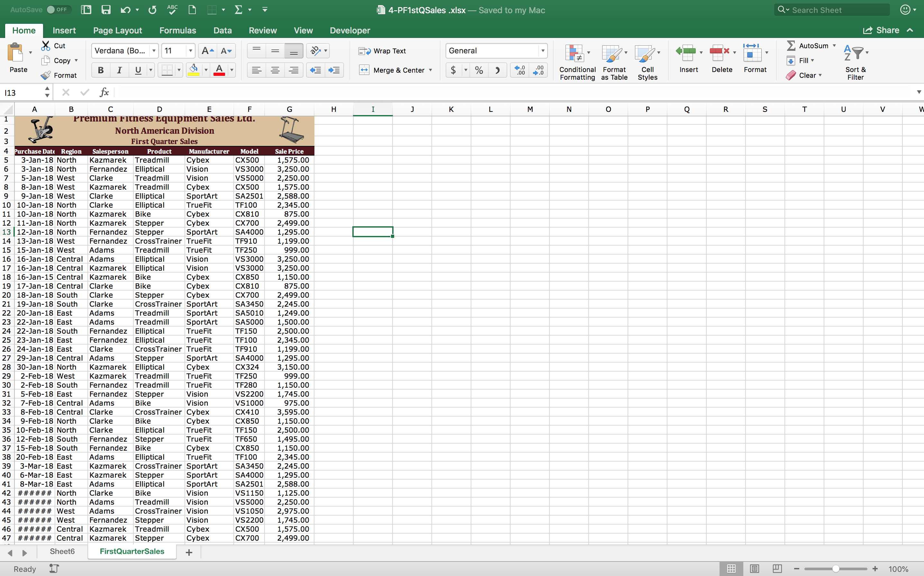Toggle bold formatting

point(101,70)
